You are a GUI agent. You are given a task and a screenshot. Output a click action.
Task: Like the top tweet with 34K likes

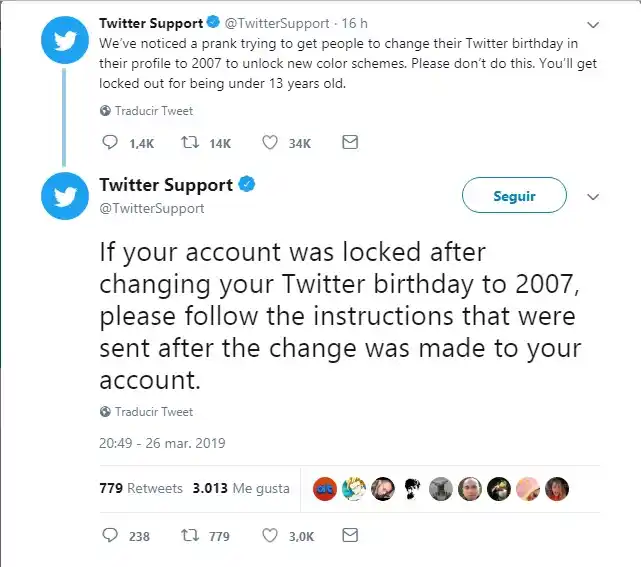269,143
